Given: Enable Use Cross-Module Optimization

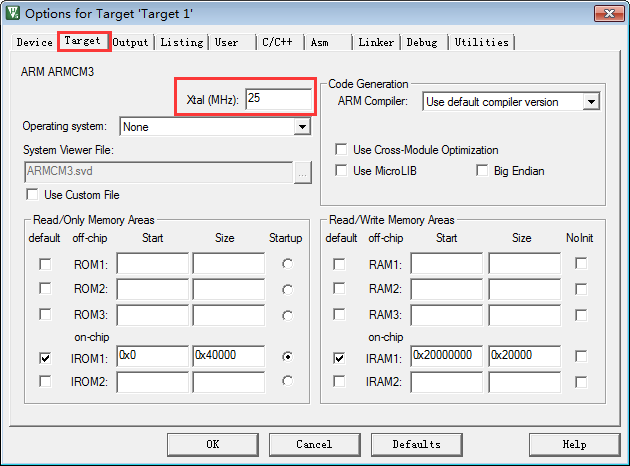Looking at the screenshot, I should [341, 149].
